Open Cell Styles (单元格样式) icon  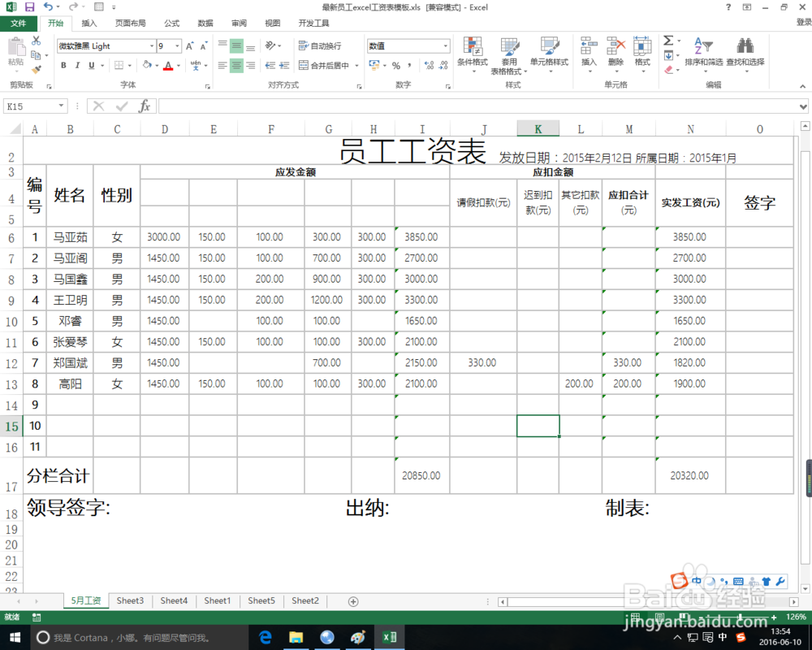tap(550, 46)
